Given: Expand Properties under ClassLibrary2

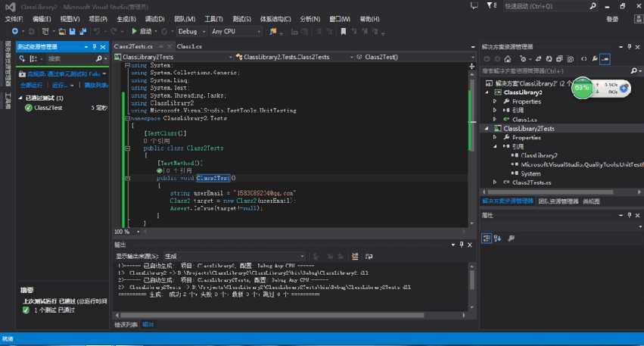Looking at the screenshot, I should click(x=495, y=101).
